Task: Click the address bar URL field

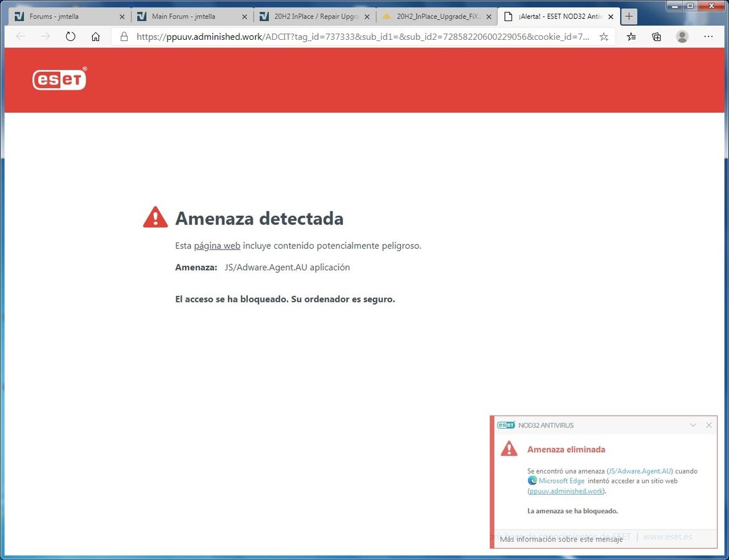Action: click(363, 36)
